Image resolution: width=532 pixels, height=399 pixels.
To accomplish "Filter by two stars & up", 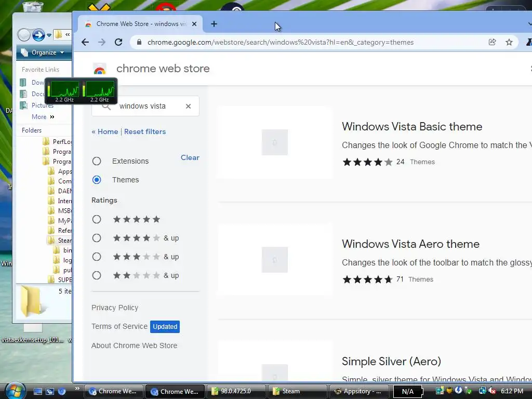I will coord(97,275).
